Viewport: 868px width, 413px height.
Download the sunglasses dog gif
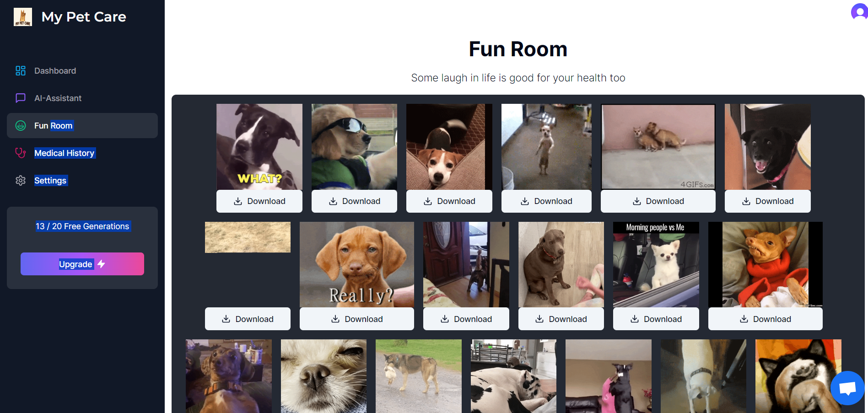354,201
